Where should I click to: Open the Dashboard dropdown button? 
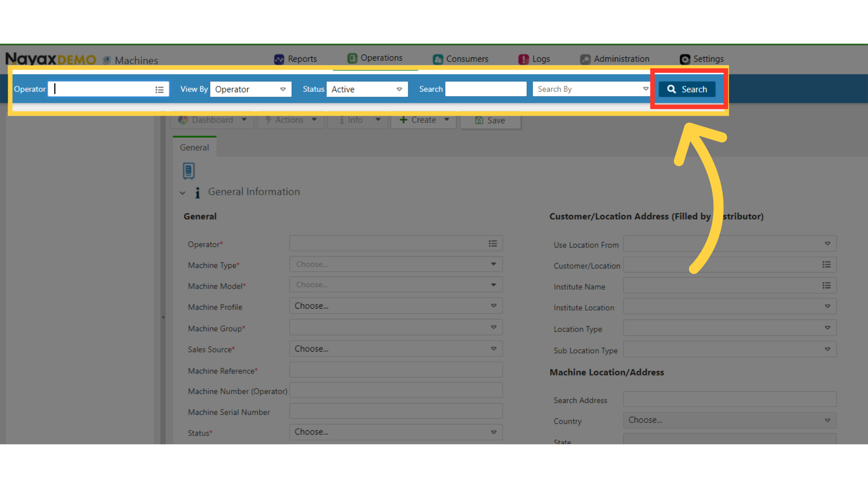[212, 120]
